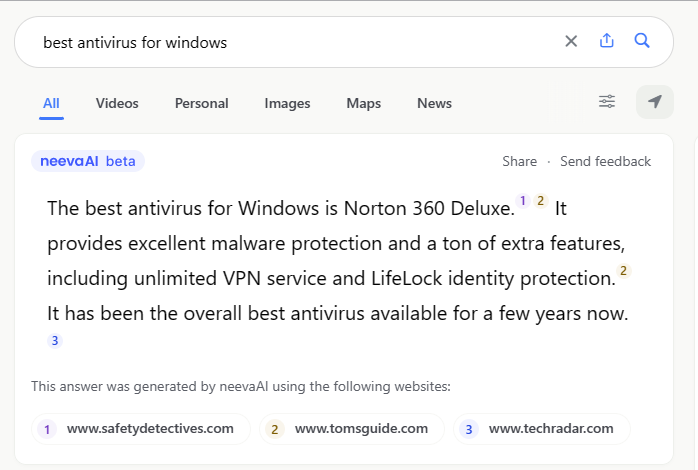Open the News tab

434,103
